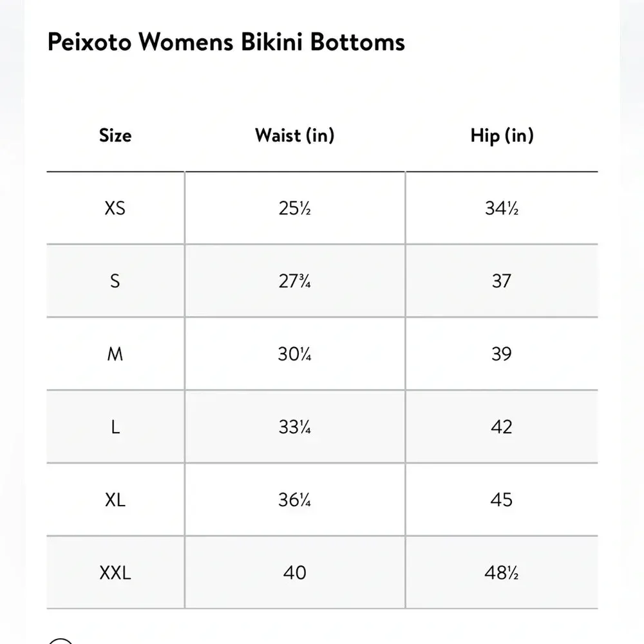Click the 42 hip value for L
644x644 pixels.
(x=502, y=427)
